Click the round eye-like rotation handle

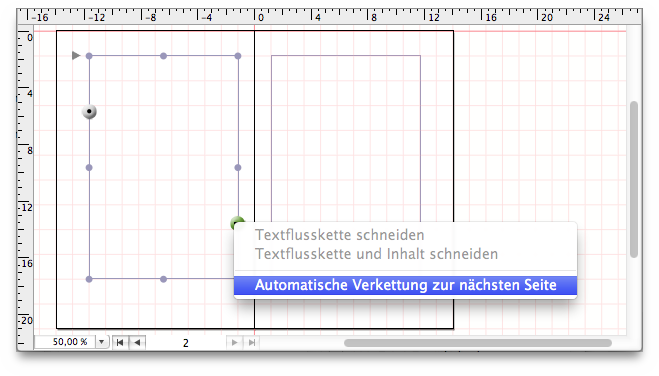coord(89,112)
